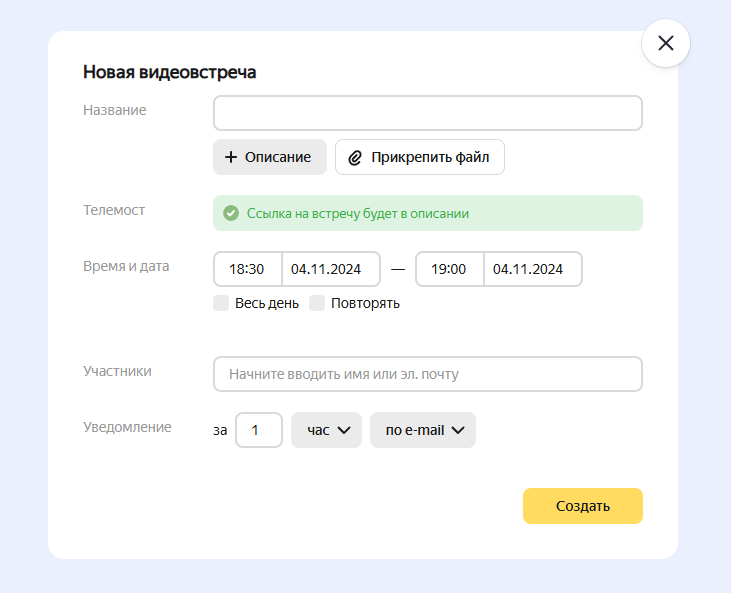This screenshot has width=731, height=593.
Task: Click the paperclip icon to attach file
Action: point(355,158)
